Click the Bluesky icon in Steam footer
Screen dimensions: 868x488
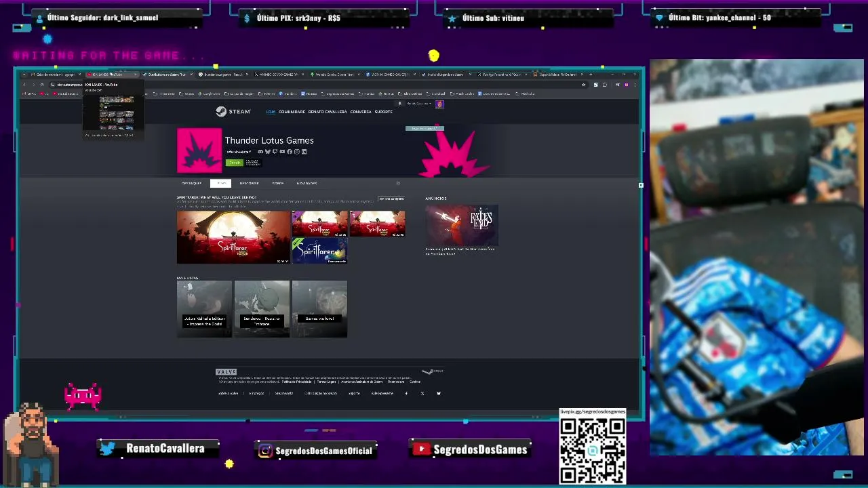[x=439, y=393]
